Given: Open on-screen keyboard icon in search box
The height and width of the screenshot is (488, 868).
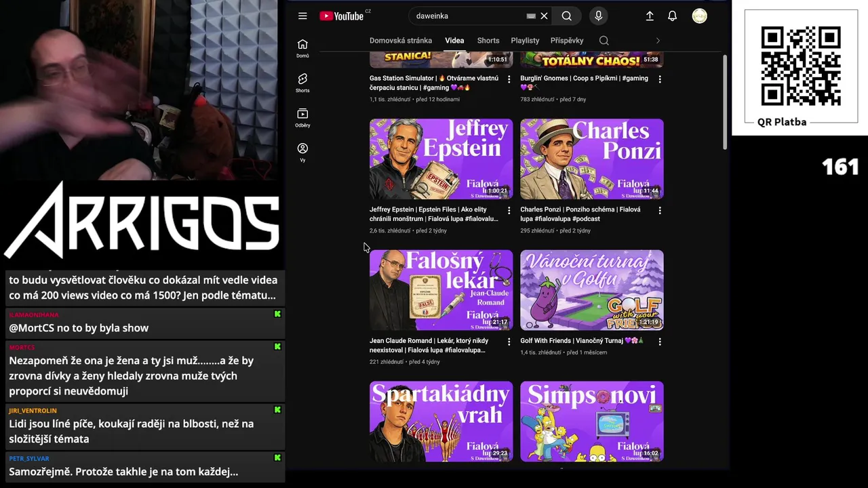Looking at the screenshot, I should point(531,16).
